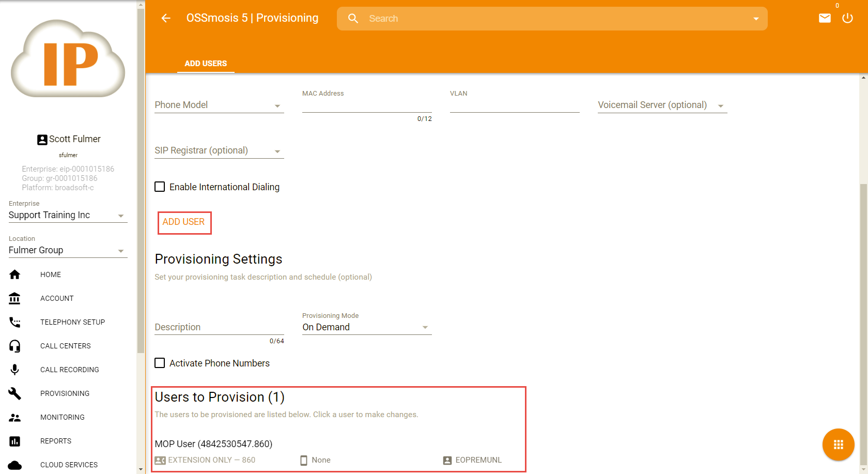
Task: Click the MAC Address input field
Action: [x=366, y=105]
